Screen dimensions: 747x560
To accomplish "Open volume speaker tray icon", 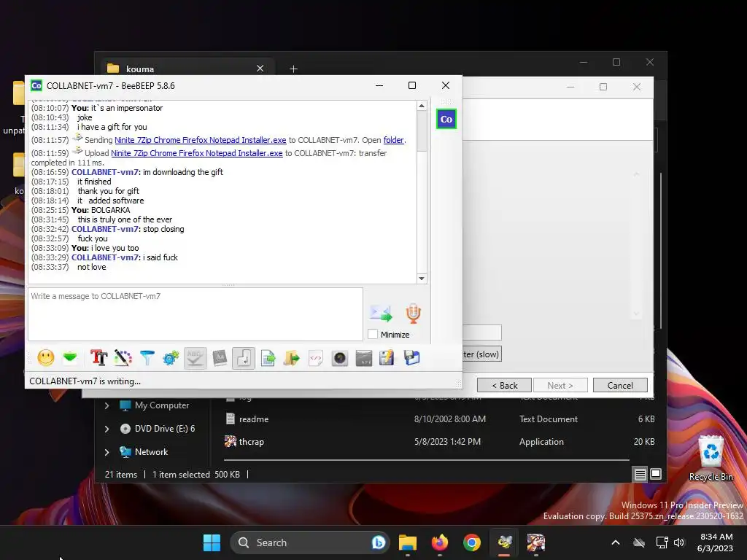I will click(679, 542).
